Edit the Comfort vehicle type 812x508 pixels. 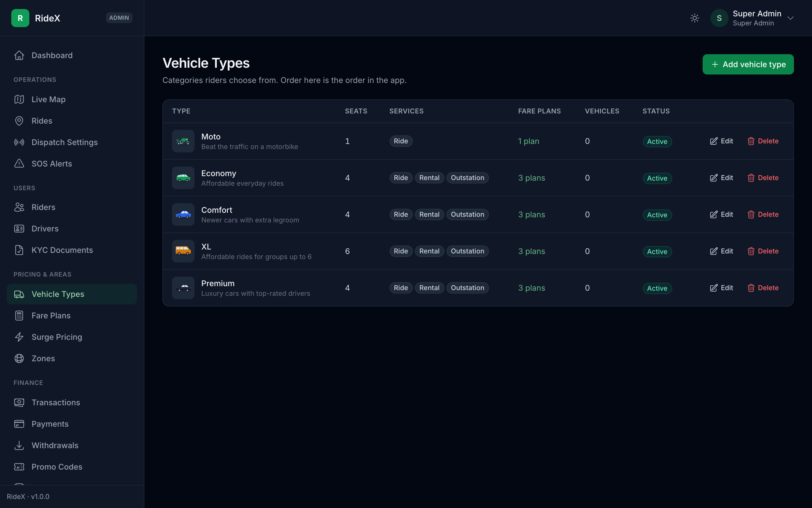coord(721,214)
